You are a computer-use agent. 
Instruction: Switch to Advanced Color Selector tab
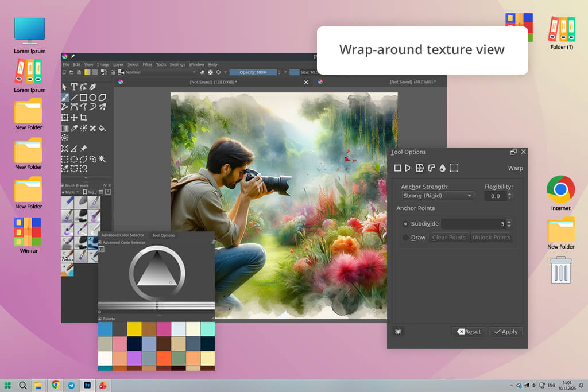(x=122, y=235)
